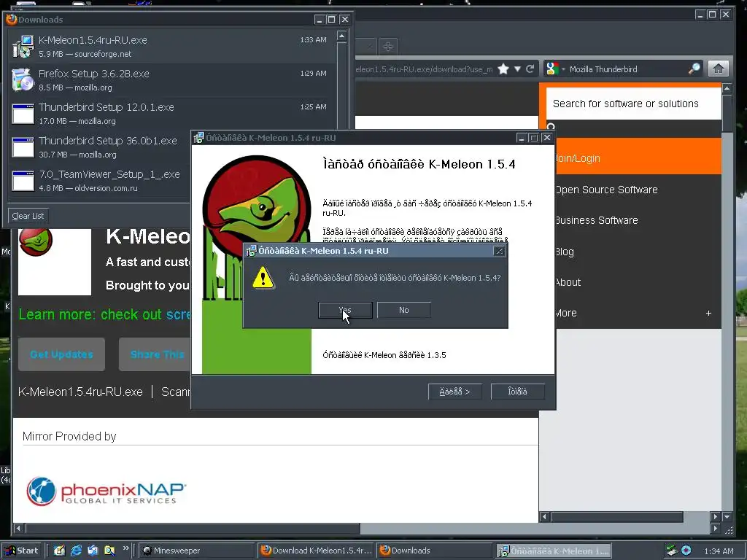Expand the More section plus sign
Image resolution: width=747 pixels, height=560 pixels.
pos(708,313)
